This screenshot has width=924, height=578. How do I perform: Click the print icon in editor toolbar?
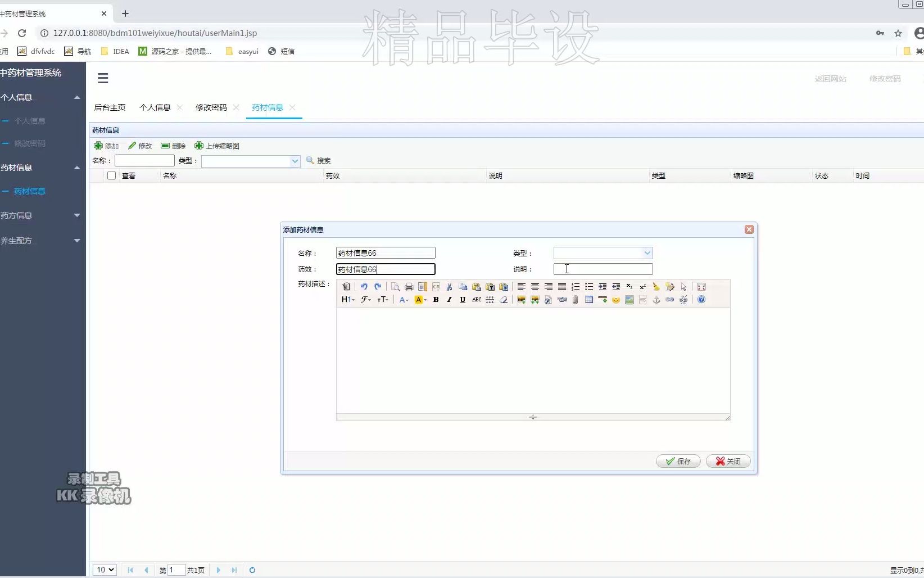[x=409, y=287]
